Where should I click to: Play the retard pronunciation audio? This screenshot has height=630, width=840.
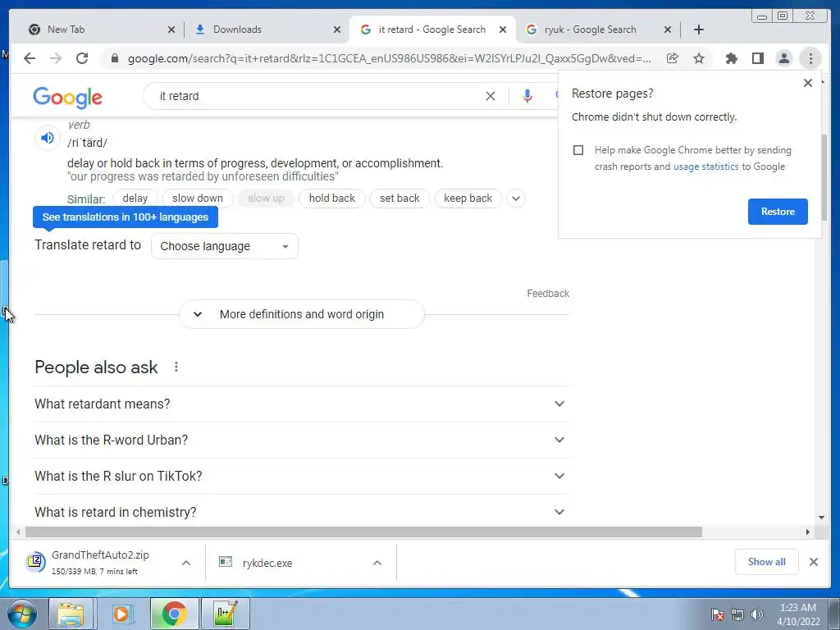47,138
